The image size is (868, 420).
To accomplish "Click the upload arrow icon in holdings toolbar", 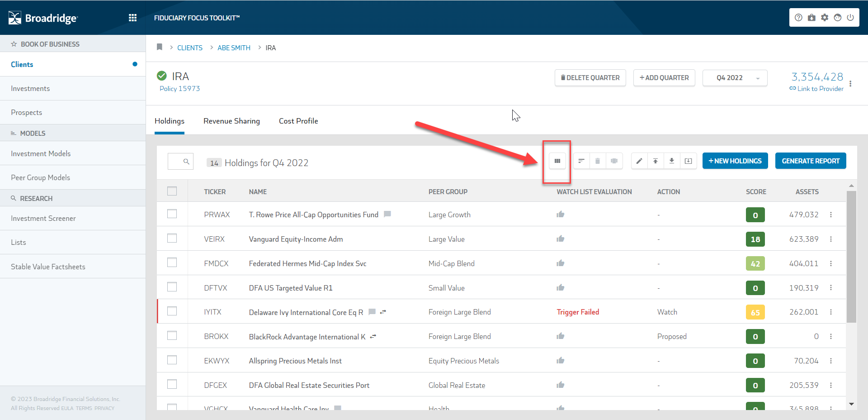I will [655, 161].
